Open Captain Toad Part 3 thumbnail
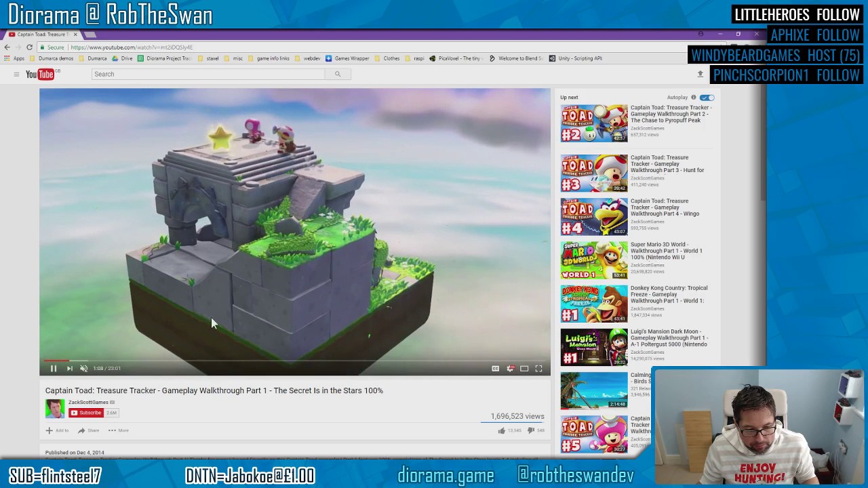Screen dimensions: 868x488 [x=594, y=174]
